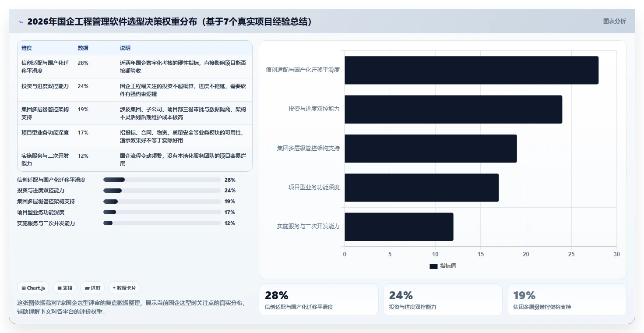Click chart y-axis label 实施服务与二次开发能力
The height and width of the screenshot is (333, 644).
tap(308, 227)
